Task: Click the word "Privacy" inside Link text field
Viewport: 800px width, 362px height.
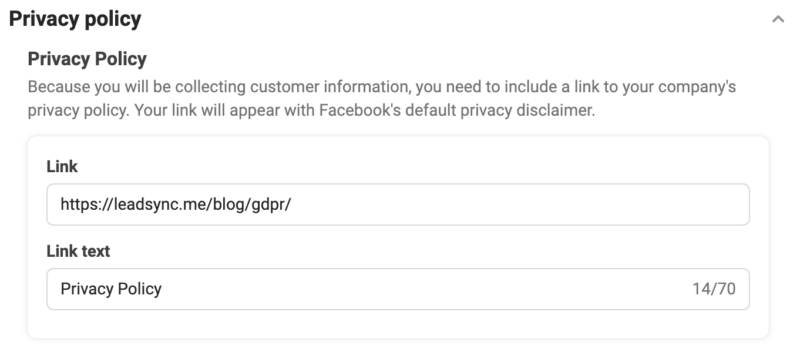Action: 87,289
